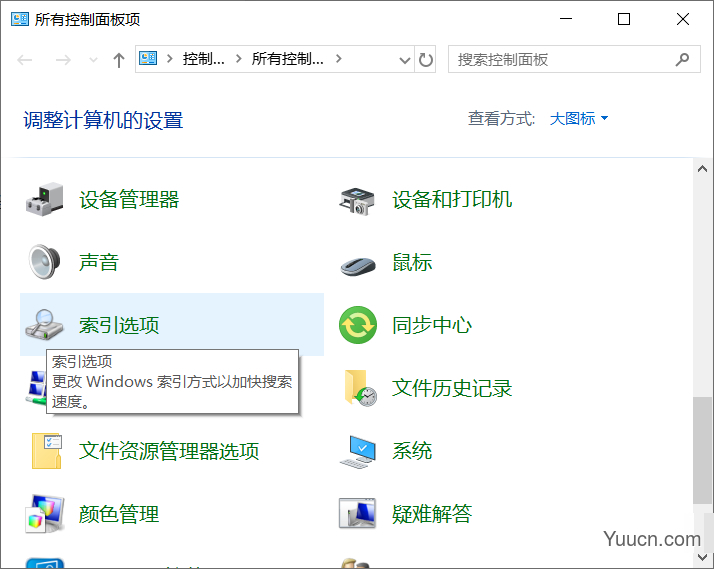Open the 声音 link

(x=99, y=262)
